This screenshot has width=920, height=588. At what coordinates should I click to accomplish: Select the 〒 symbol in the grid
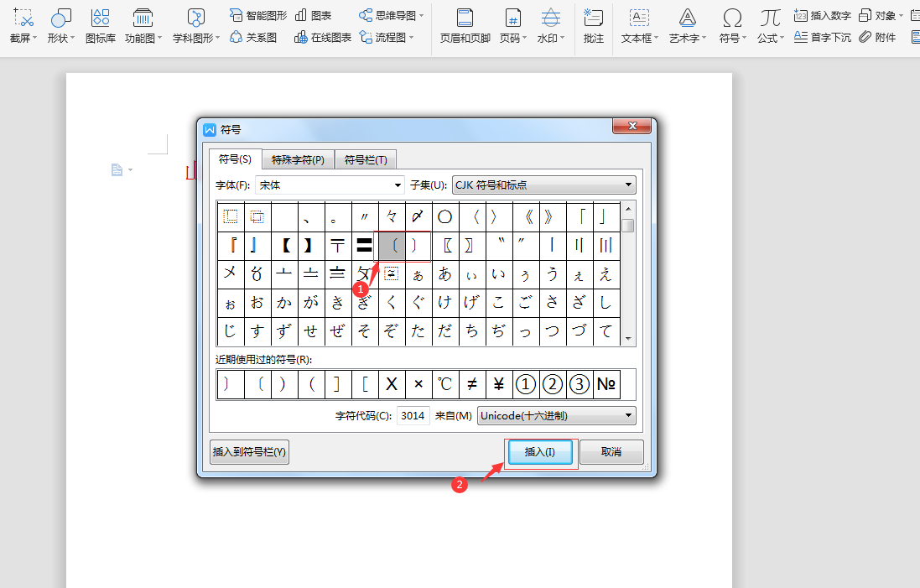(338, 245)
